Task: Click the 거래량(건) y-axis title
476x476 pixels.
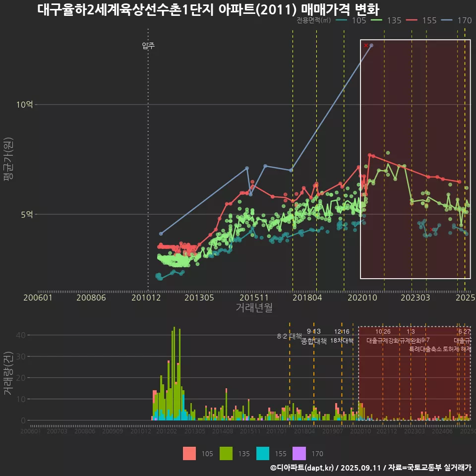Action: (x=8, y=373)
